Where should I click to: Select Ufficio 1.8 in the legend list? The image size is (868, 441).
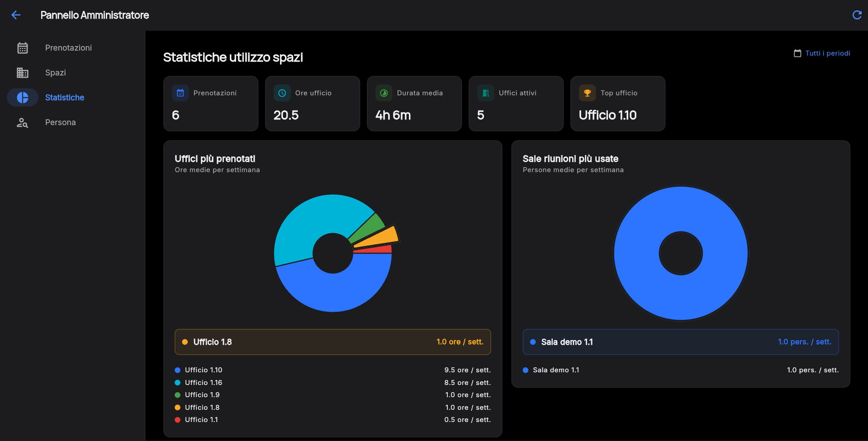tap(332, 408)
